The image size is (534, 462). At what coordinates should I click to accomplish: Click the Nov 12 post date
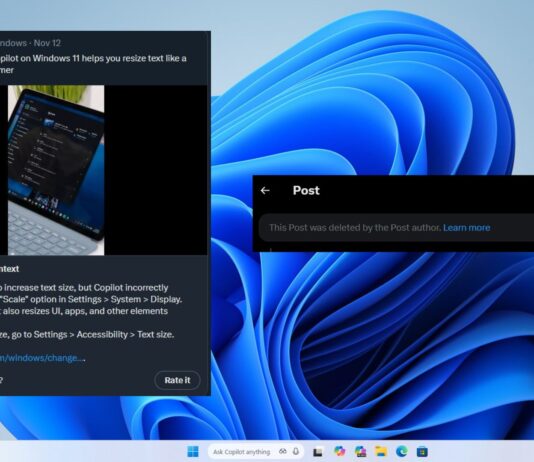(x=47, y=43)
